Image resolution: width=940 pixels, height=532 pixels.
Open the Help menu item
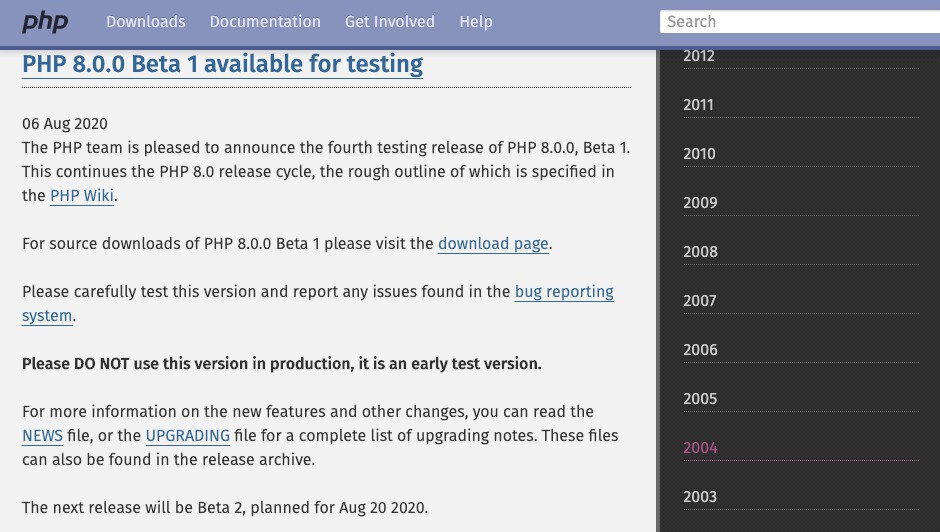point(476,22)
